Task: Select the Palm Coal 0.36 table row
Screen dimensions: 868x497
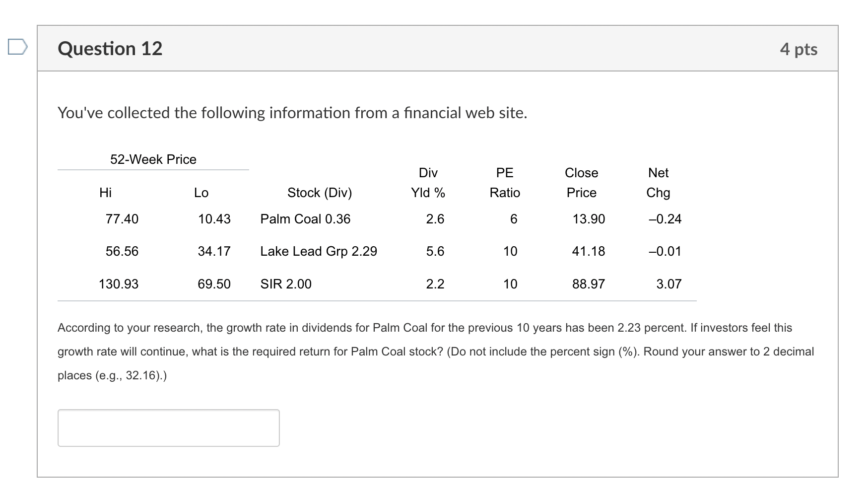Action: (305, 218)
